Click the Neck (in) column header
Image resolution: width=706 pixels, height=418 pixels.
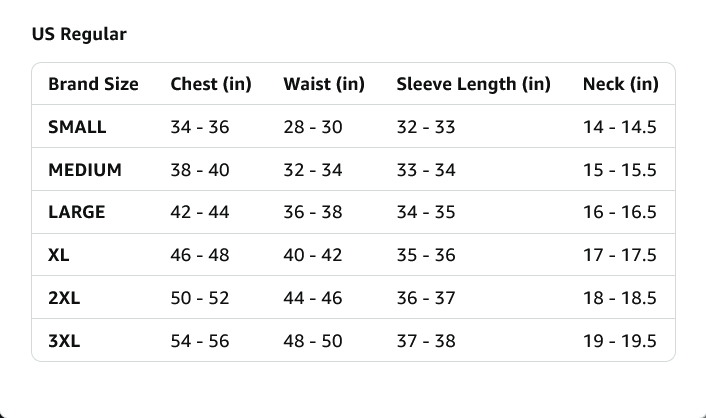coord(620,84)
